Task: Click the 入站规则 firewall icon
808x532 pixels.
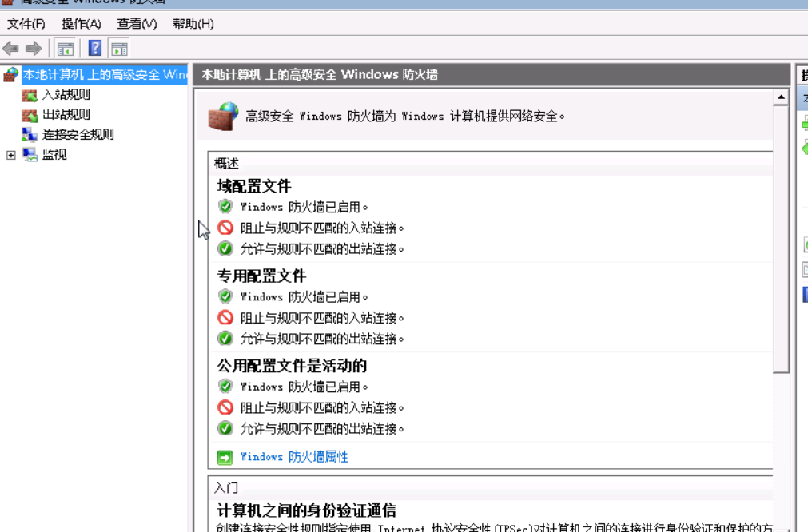Action: [x=30, y=95]
